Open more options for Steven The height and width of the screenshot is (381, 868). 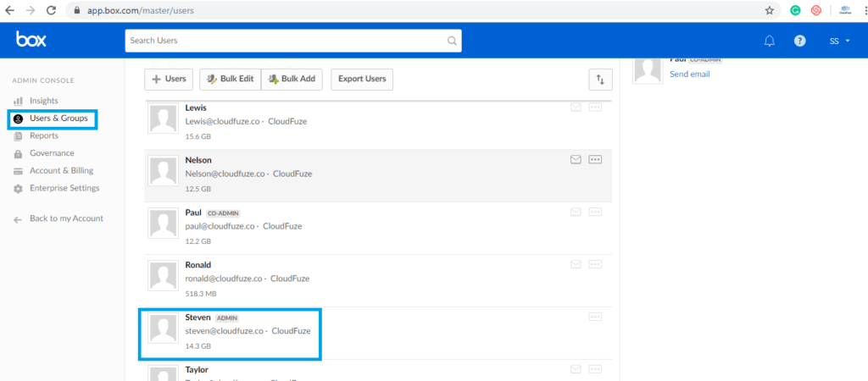click(595, 317)
